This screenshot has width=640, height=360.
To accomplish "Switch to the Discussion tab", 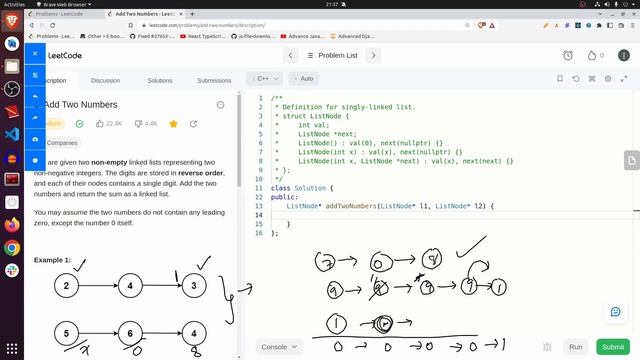I will point(105,80).
